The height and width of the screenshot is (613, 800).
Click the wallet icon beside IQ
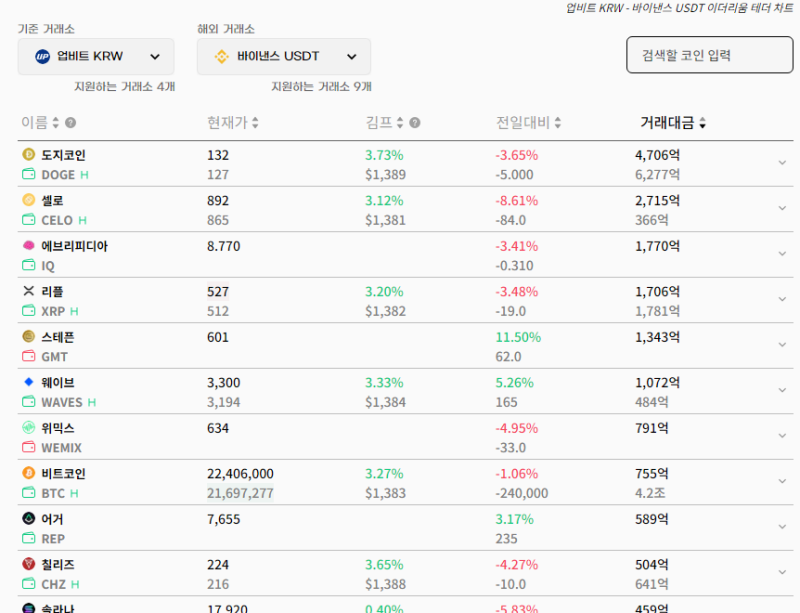point(29,265)
